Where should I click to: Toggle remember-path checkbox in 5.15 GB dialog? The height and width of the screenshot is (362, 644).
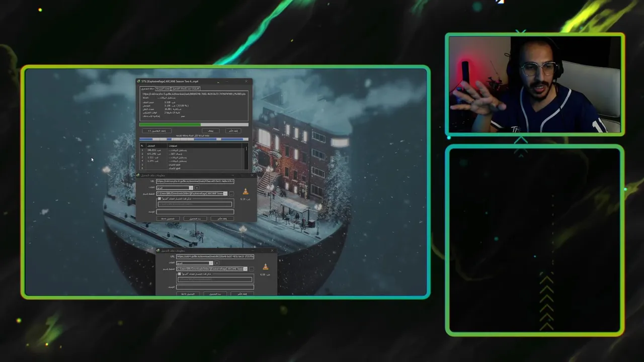(x=159, y=199)
